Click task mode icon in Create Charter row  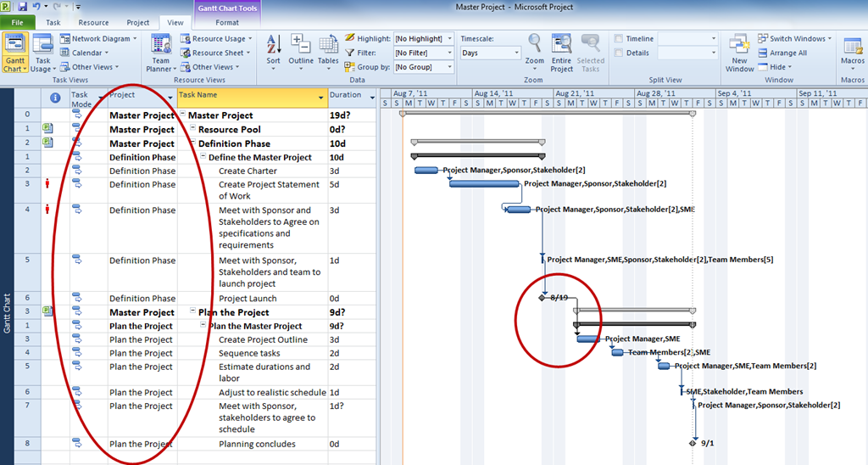[76, 171]
